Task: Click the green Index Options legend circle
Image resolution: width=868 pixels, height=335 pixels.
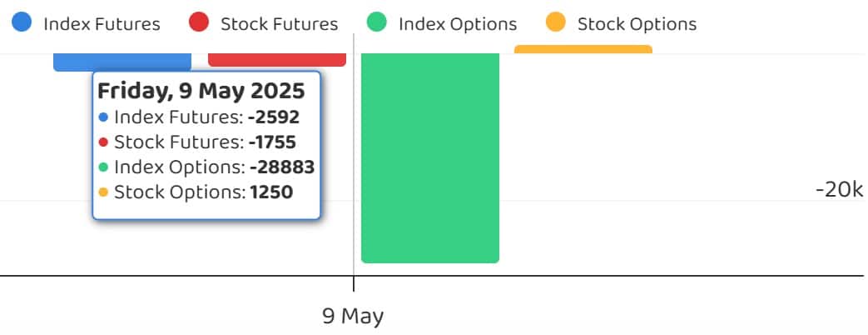Action: pos(378,23)
